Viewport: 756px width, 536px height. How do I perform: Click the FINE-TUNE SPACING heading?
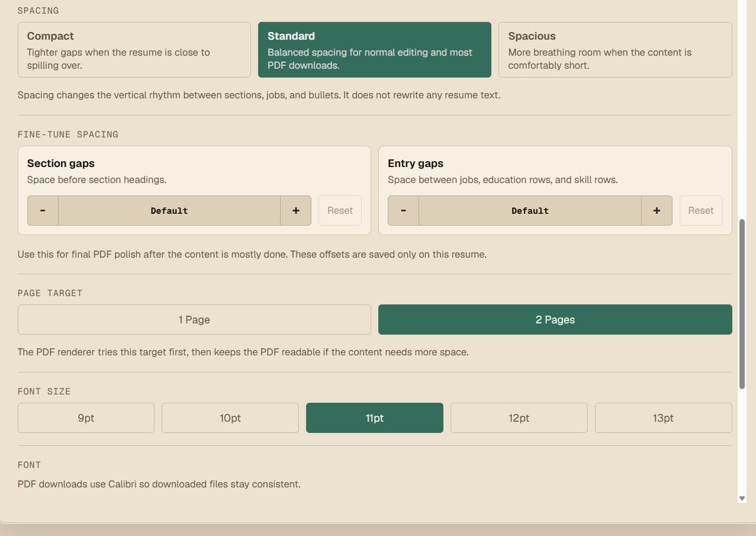click(x=68, y=134)
